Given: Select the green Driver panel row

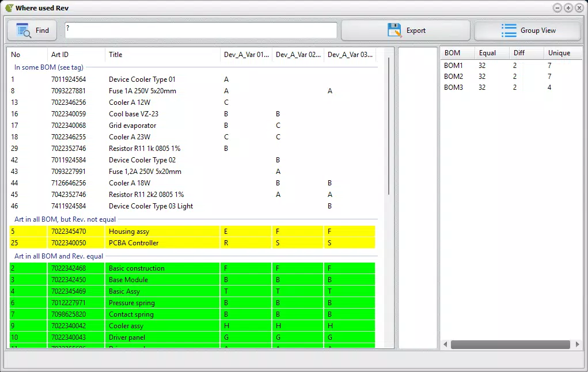Looking at the screenshot, I should coord(192,337).
